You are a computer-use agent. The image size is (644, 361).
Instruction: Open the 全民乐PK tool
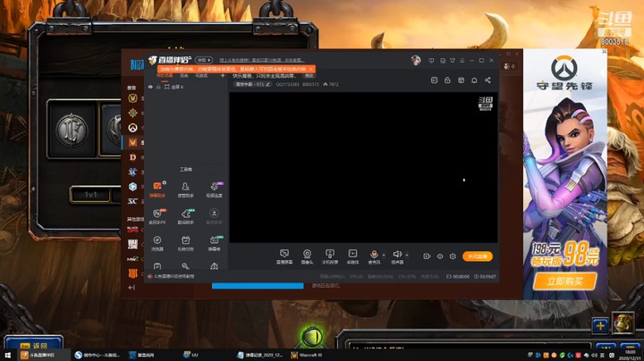coord(157,216)
